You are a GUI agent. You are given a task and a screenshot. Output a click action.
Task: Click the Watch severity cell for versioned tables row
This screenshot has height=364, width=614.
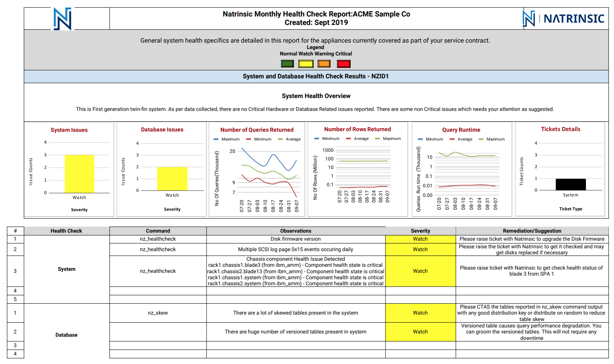click(x=421, y=332)
